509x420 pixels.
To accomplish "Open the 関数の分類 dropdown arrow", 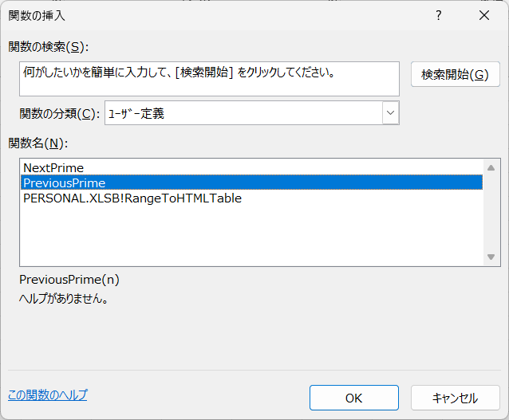I will coord(390,113).
